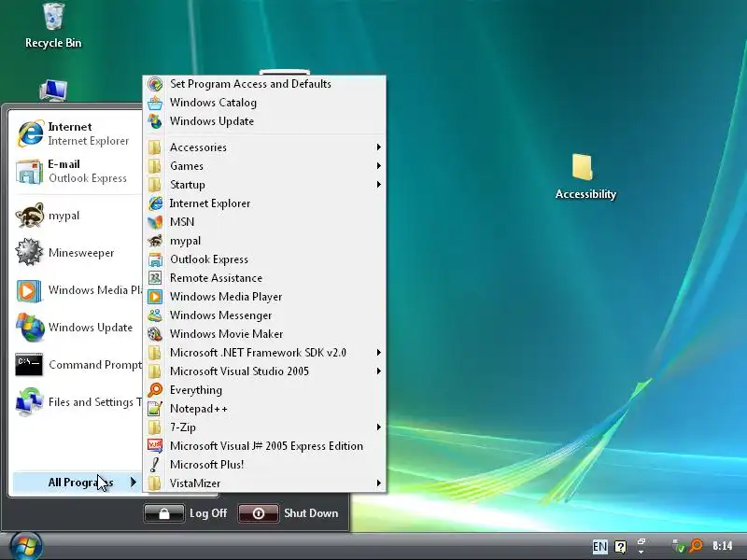Image resolution: width=747 pixels, height=560 pixels.
Task: Click the Windows Catalog basket icon
Action: point(155,103)
